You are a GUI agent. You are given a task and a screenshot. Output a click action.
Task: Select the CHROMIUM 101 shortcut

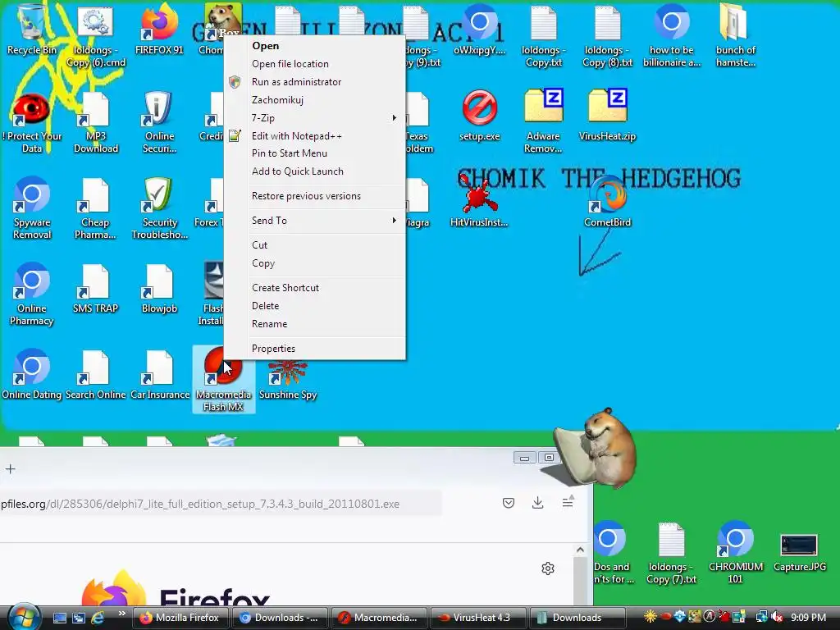pyautogui.click(x=736, y=552)
